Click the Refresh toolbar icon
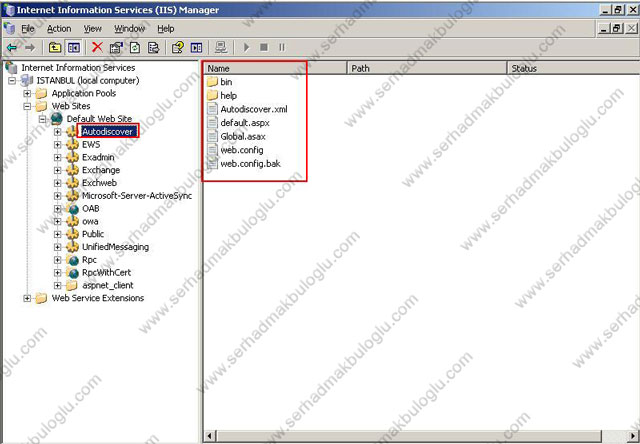 (x=135, y=48)
